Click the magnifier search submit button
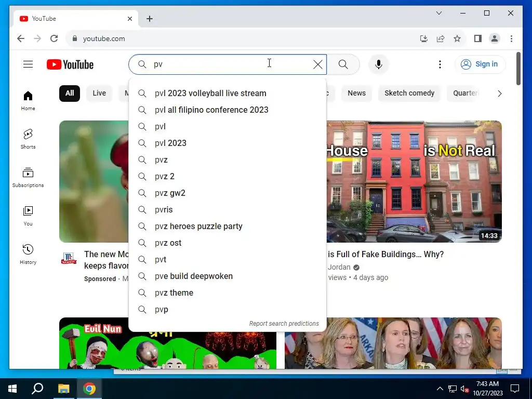 click(343, 64)
